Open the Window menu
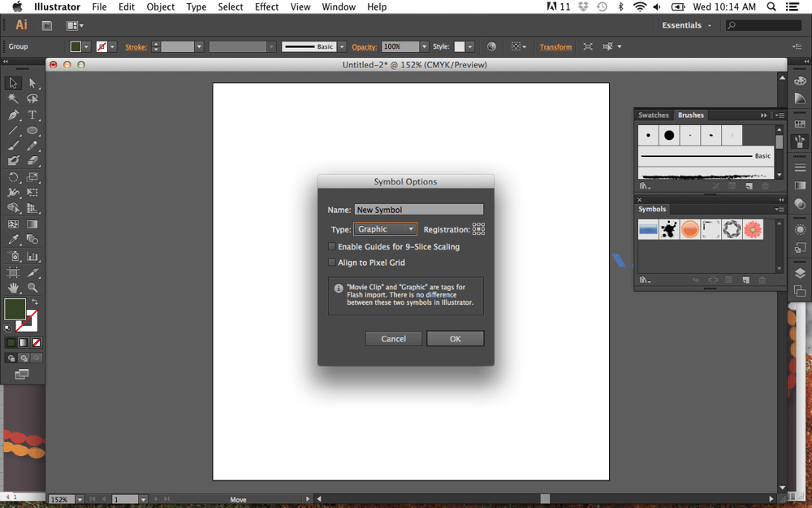Screen dimensions: 812x508 (339, 7)
